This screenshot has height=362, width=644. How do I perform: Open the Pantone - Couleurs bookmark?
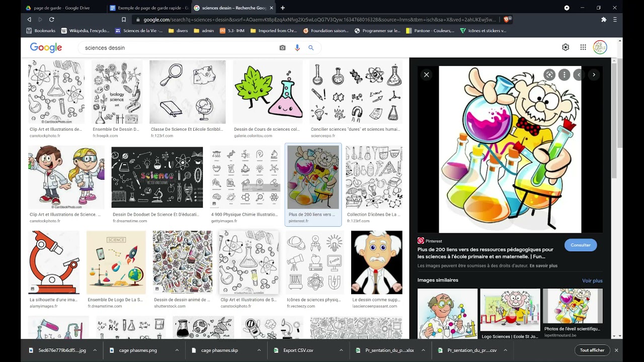(x=430, y=31)
